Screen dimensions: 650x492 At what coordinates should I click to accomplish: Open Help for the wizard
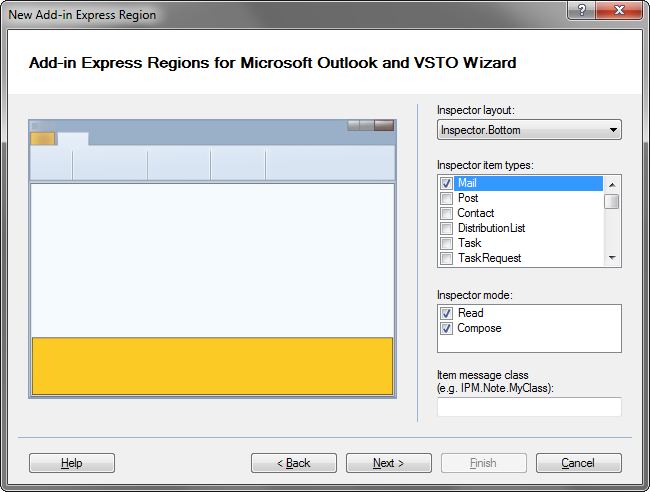click(x=72, y=463)
